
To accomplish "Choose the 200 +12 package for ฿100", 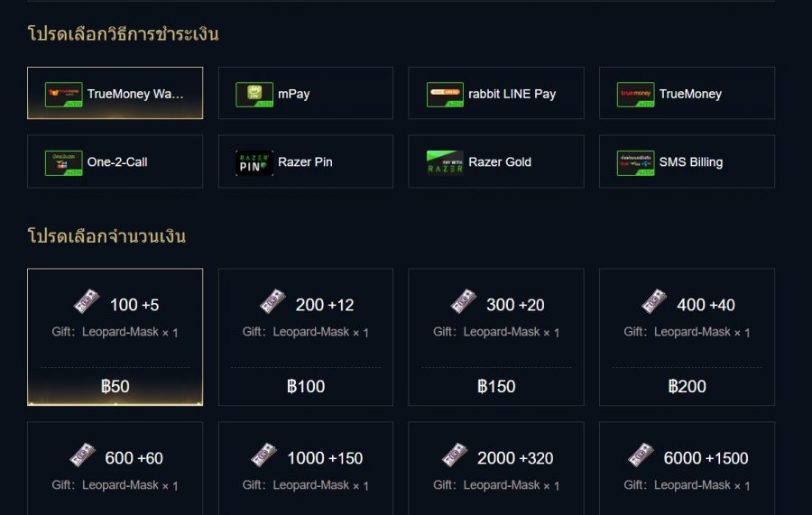I will tap(305, 336).
